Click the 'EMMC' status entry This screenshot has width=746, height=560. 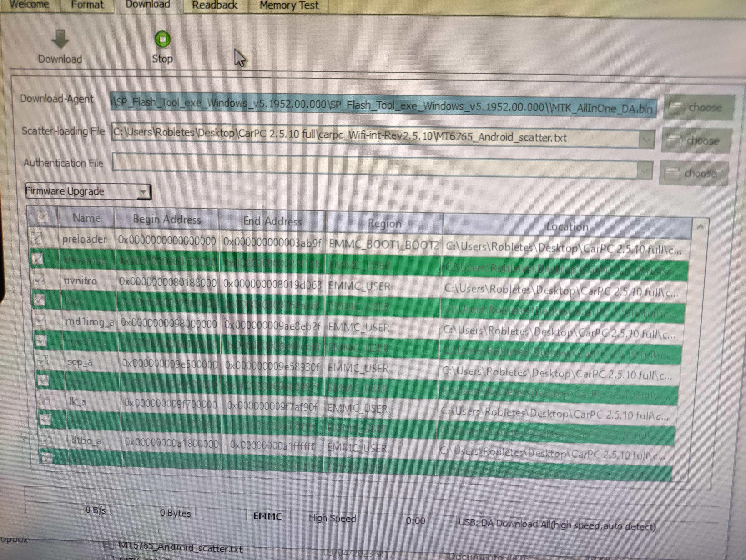pos(267,516)
